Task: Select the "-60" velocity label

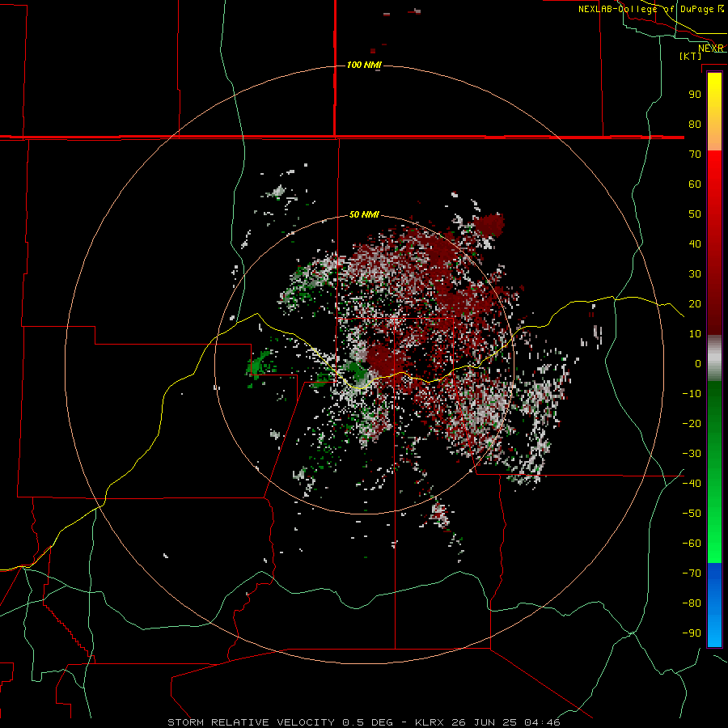Action: (x=692, y=544)
